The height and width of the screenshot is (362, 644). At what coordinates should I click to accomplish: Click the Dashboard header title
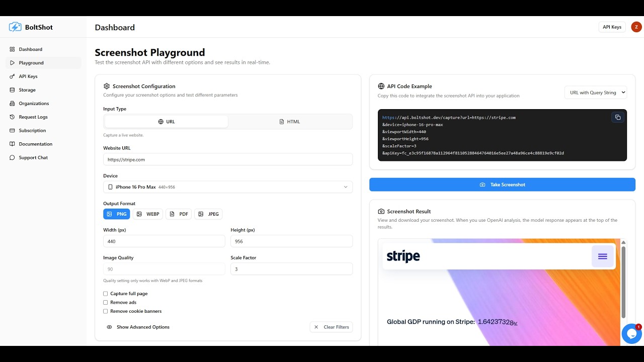click(115, 28)
